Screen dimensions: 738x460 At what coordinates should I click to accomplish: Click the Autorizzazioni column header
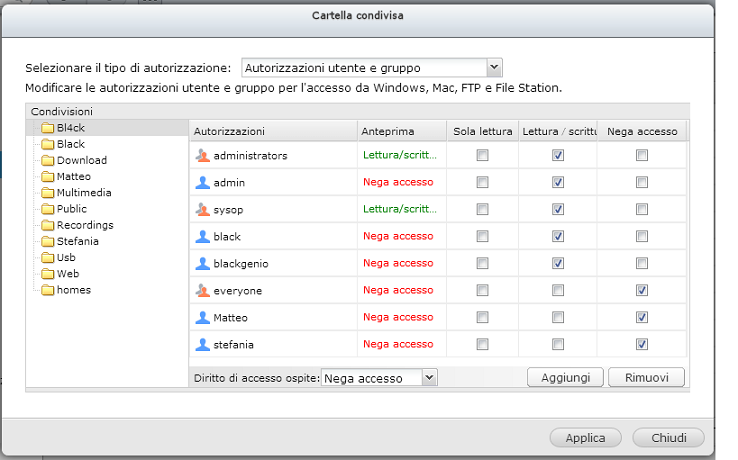tap(229, 131)
